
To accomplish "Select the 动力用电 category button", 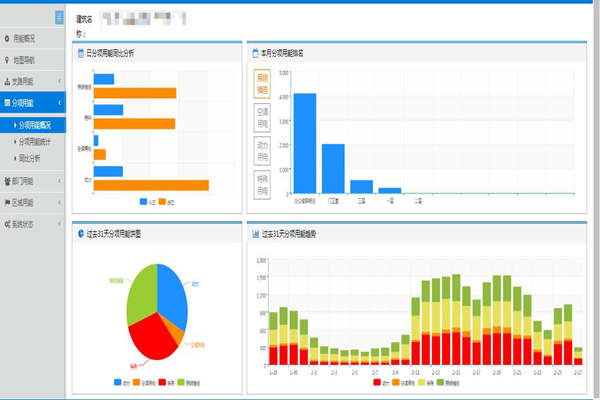I will 262,151.
